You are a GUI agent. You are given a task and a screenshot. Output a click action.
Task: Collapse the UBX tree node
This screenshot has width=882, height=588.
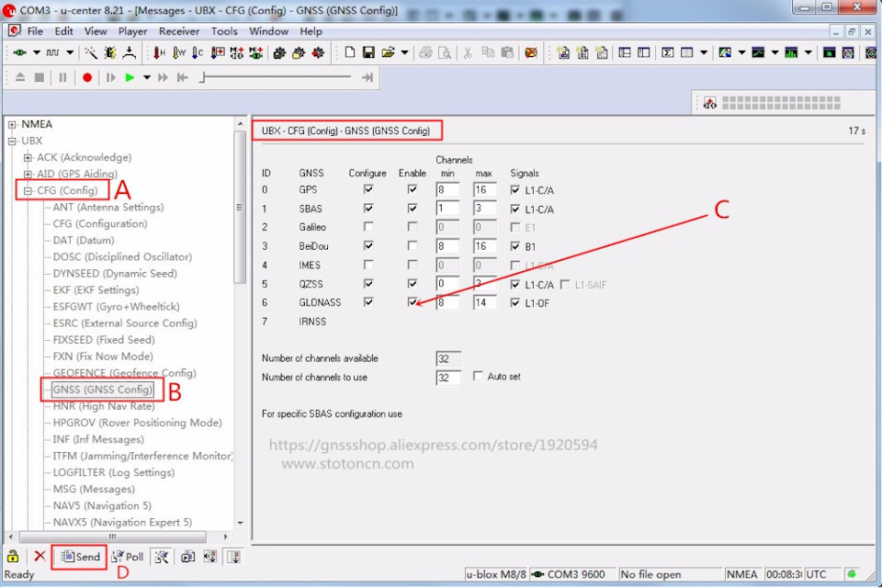(12, 141)
